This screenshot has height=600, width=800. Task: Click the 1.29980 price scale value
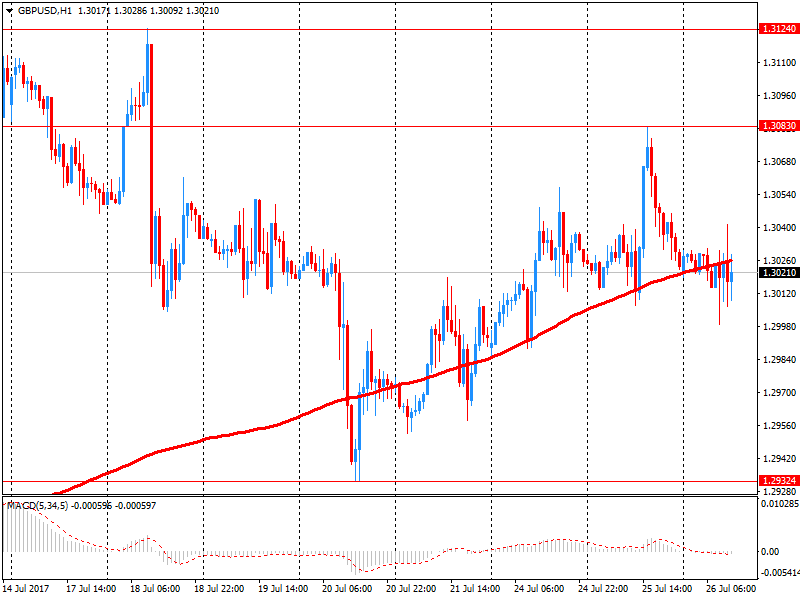[x=780, y=327]
